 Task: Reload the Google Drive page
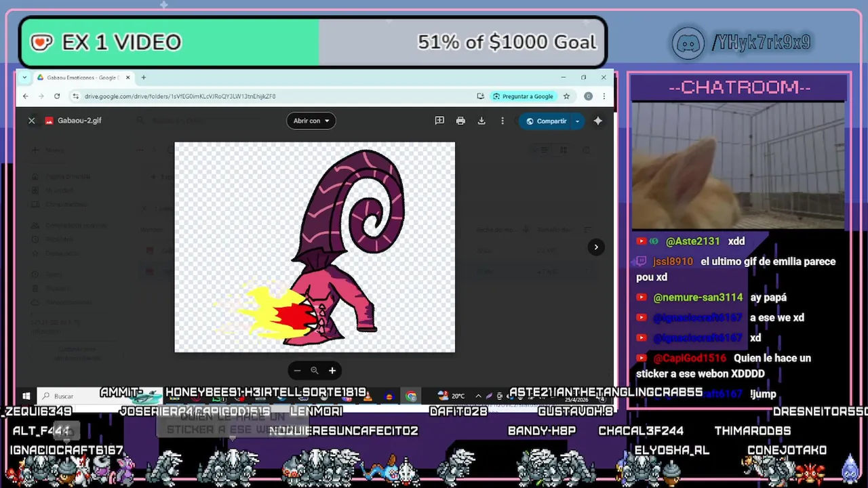click(57, 96)
